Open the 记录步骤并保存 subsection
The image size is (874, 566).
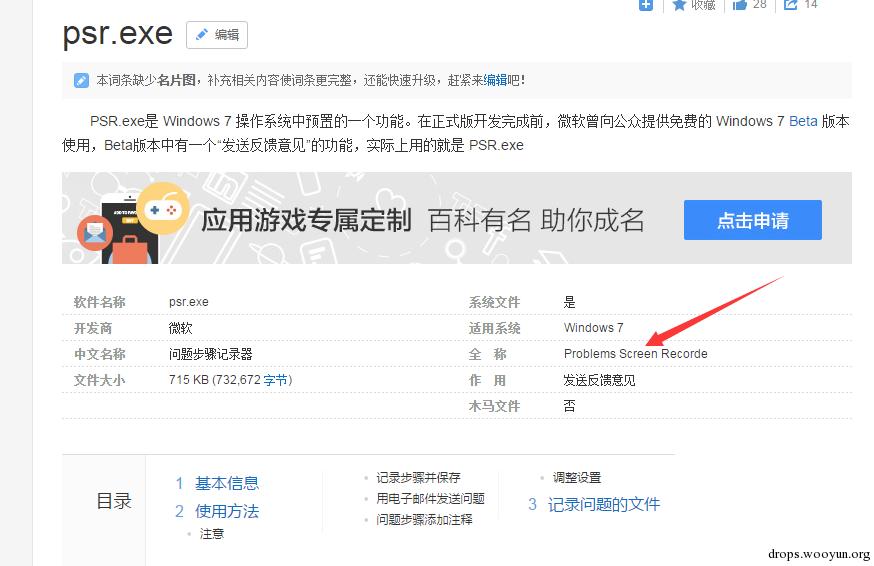(x=418, y=477)
